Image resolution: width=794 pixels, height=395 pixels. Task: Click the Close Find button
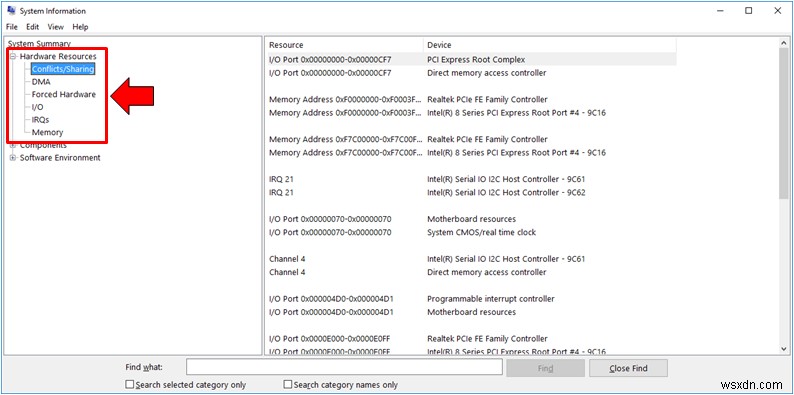click(x=628, y=368)
